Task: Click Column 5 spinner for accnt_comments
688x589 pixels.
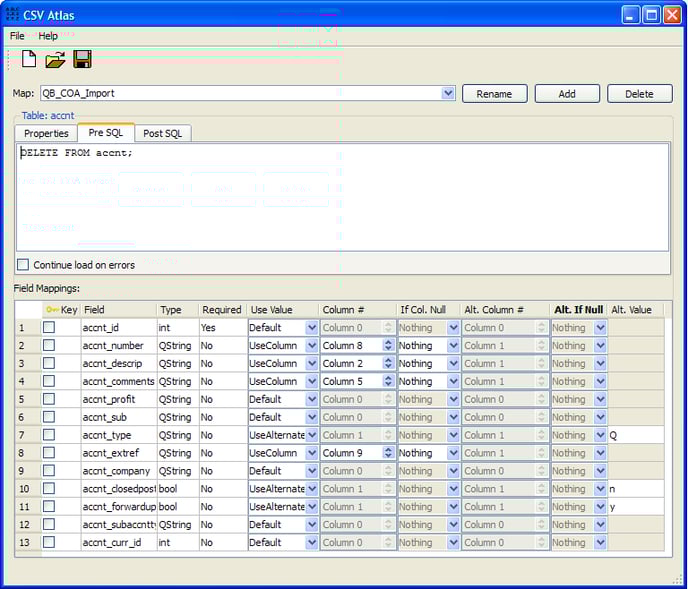Action: tap(388, 381)
